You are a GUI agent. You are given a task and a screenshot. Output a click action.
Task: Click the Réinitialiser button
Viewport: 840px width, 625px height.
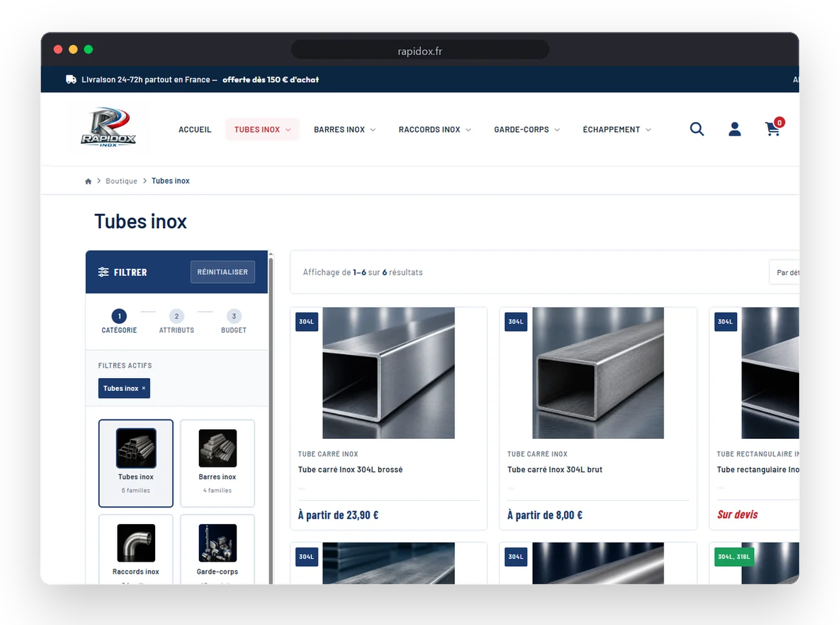click(223, 272)
